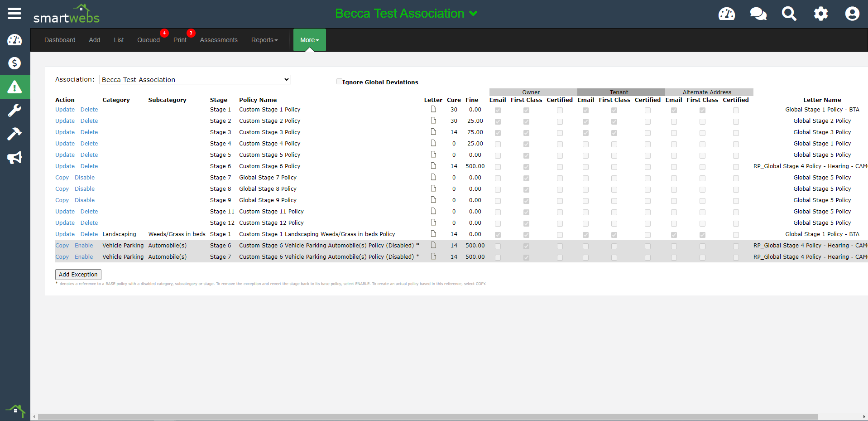Toggle Owner First Class checkbox for Custom Stage 2 Policy

[x=526, y=121]
